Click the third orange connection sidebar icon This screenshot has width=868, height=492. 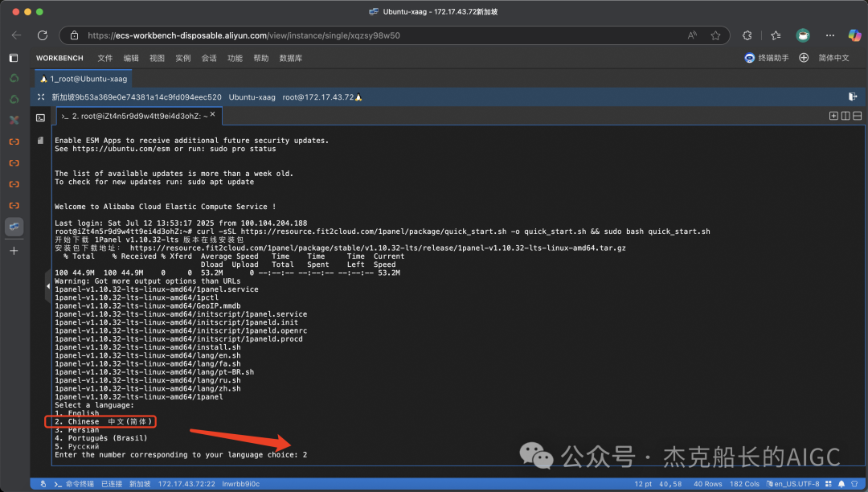coord(14,184)
